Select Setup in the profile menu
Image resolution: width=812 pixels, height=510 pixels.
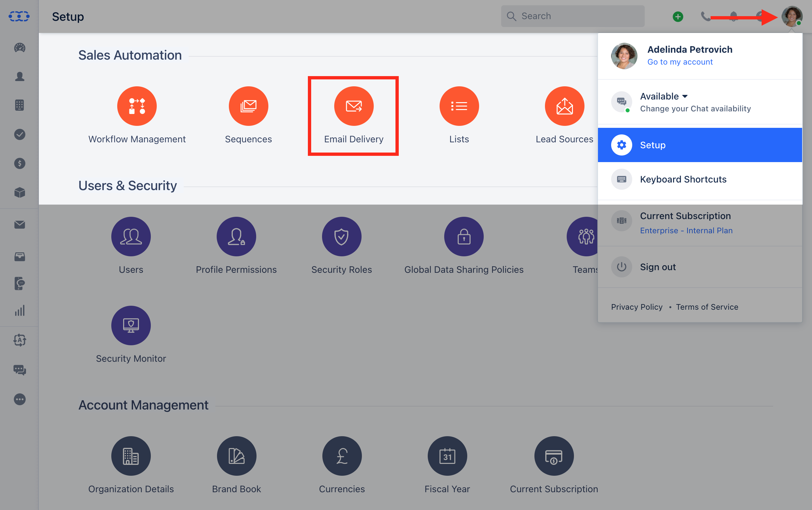(700, 145)
